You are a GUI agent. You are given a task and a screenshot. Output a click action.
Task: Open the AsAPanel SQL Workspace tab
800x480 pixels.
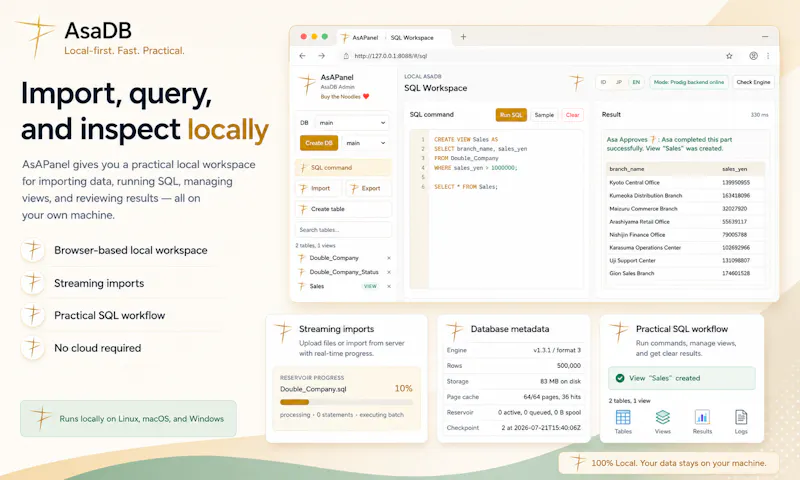394,37
